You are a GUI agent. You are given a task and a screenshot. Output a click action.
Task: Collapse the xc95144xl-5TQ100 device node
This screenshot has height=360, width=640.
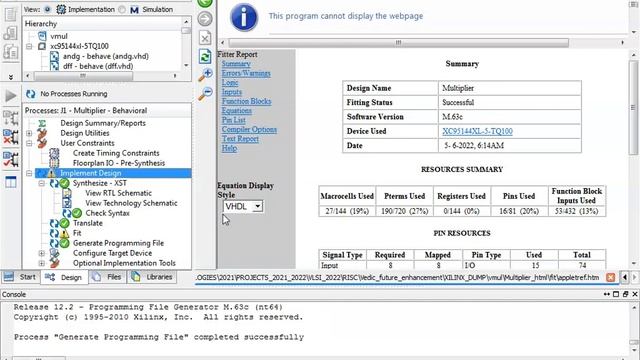click(29, 46)
